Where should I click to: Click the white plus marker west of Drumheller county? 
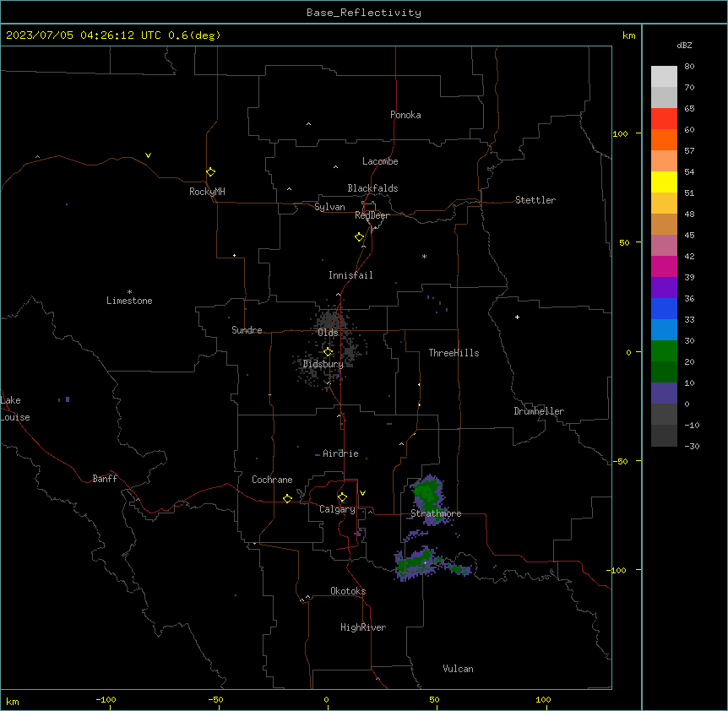click(x=517, y=317)
